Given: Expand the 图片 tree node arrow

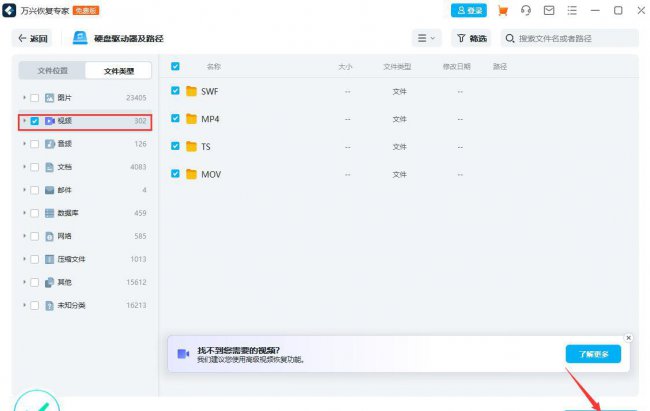Looking at the screenshot, I should point(24,97).
